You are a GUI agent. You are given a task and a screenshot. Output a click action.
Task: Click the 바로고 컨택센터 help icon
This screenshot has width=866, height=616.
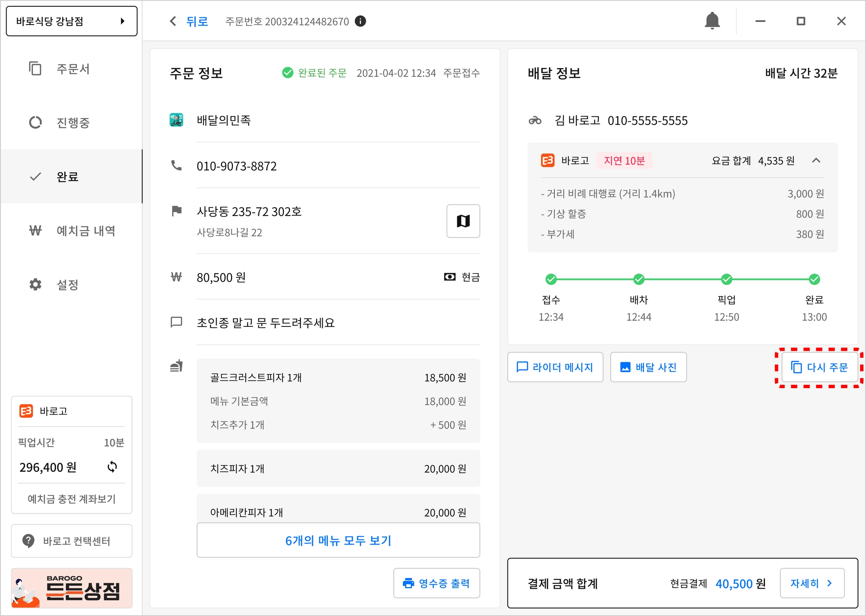click(28, 541)
